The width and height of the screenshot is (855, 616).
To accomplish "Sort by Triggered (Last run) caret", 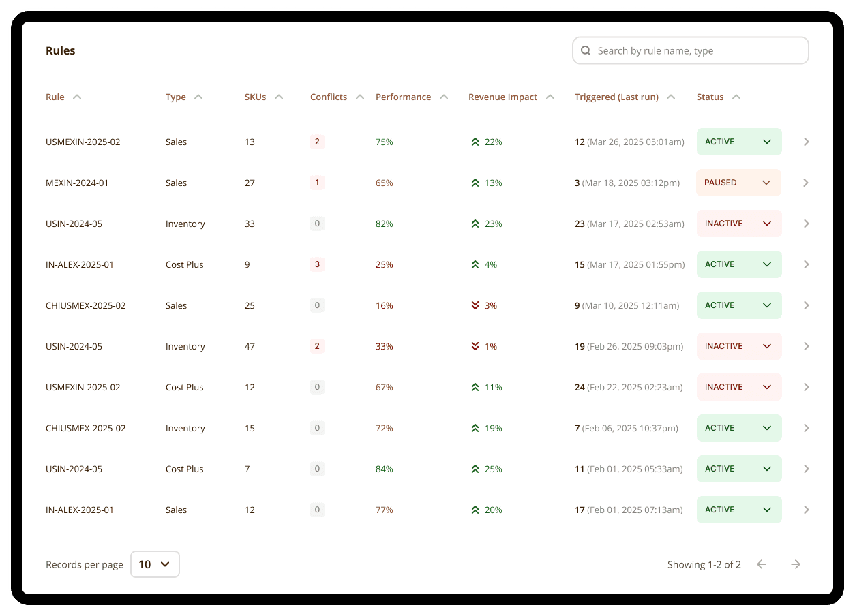I will click(671, 97).
